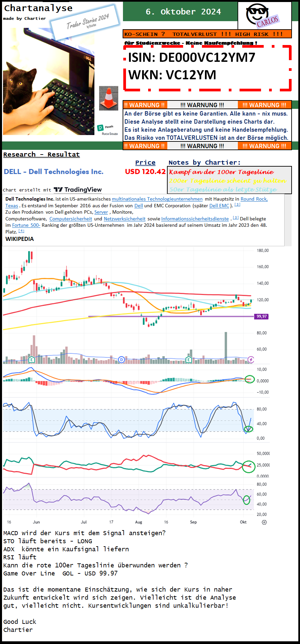Click footnote [3] after 'Dell EMC )'
The width and height of the screenshot is (300, 644).
pos(237,205)
